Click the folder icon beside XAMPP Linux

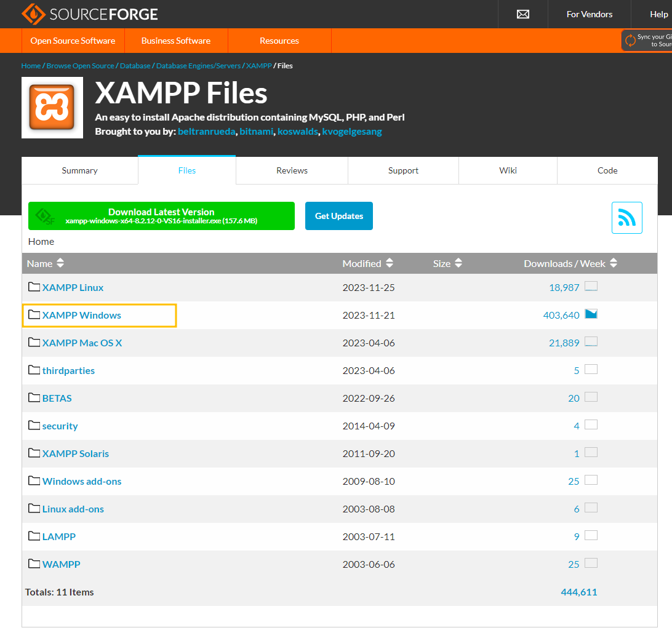[x=34, y=286]
